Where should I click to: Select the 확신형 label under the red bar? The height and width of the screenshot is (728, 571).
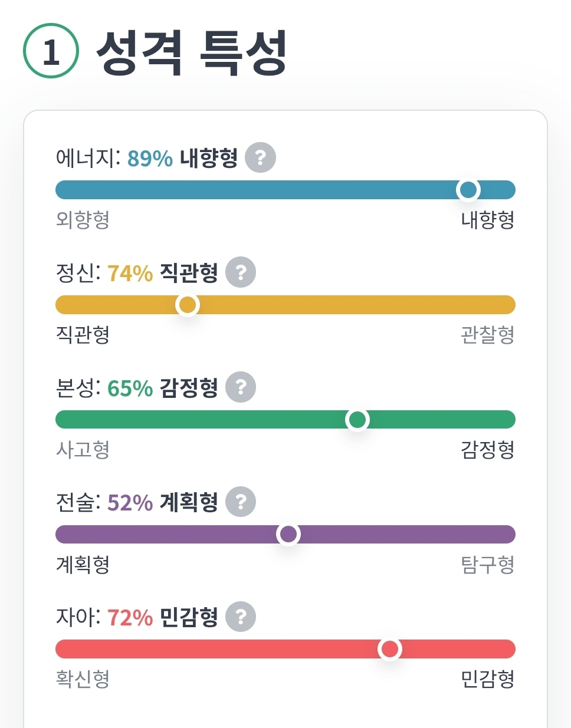click(x=83, y=679)
